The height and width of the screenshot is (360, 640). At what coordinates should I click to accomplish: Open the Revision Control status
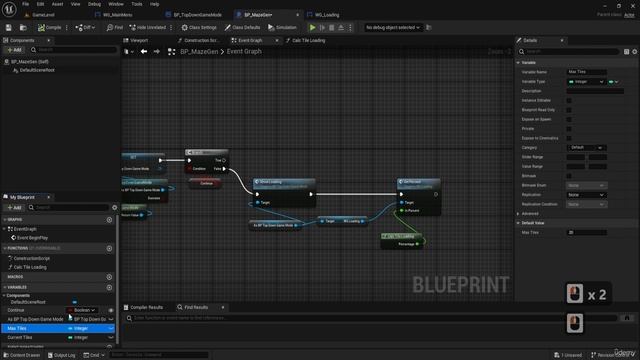613,355
